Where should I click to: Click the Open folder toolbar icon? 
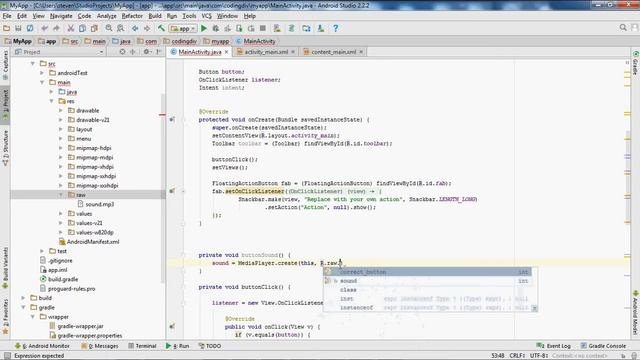[7, 28]
